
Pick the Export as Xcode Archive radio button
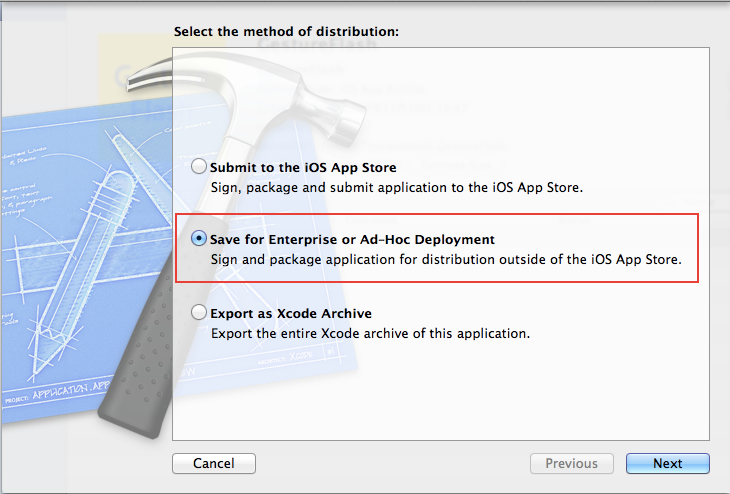tap(199, 312)
